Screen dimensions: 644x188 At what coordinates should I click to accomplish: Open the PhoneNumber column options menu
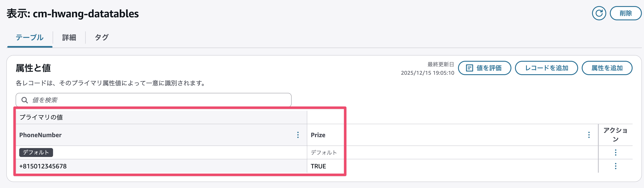pyautogui.click(x=298, y=135)
